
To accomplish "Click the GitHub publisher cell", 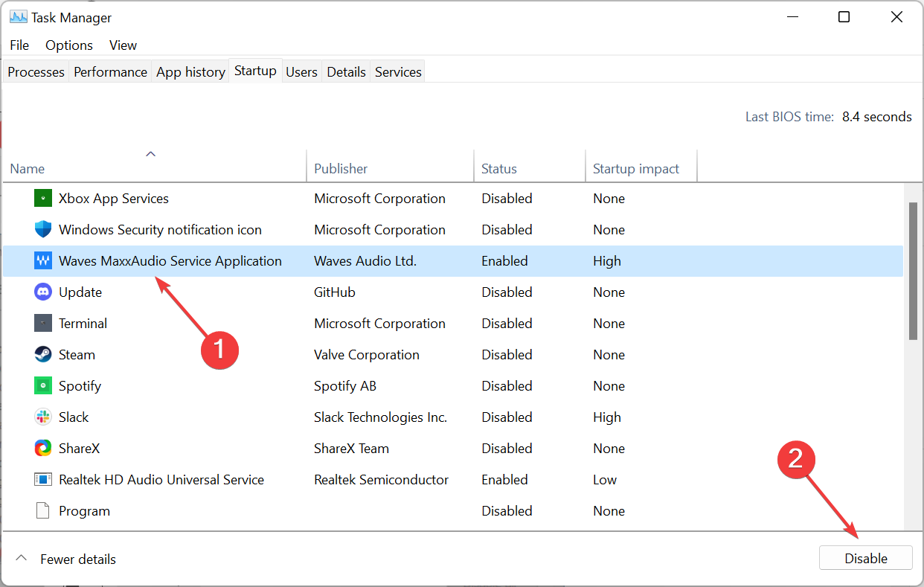I will [335, 292].
